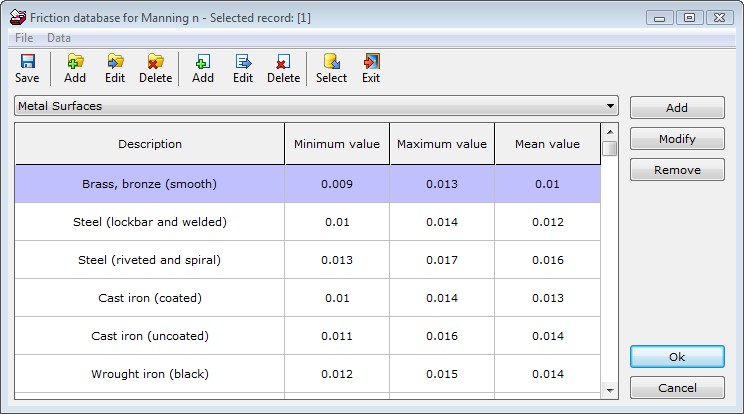Open the Data menu
The width and height of the screenshot is (744, 414).
click(59, 38)
